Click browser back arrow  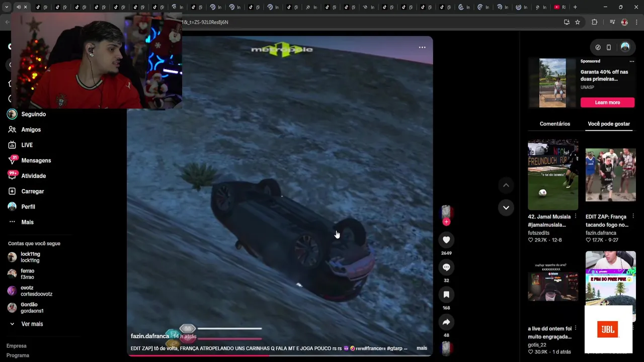[7, 22]
